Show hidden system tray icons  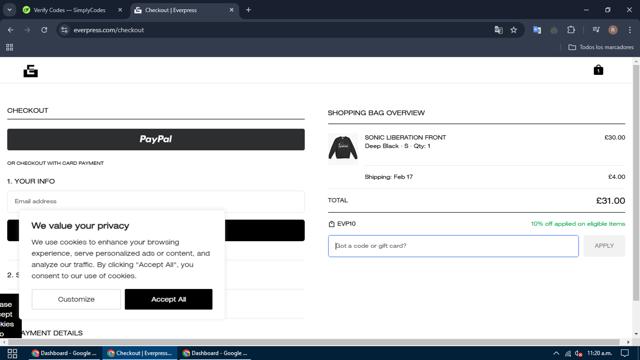pos(556,353)
